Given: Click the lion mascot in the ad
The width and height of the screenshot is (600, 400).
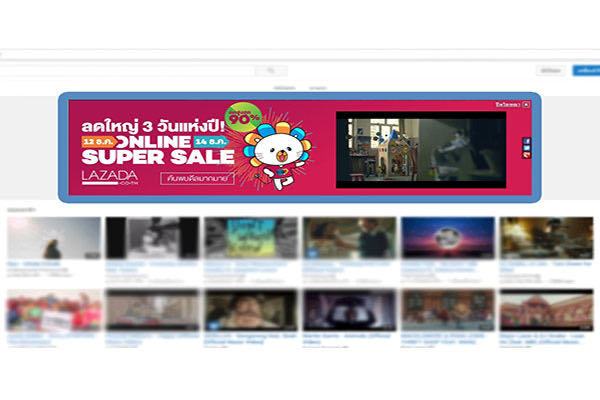Looking at the screenshot, I should [279, 155].
